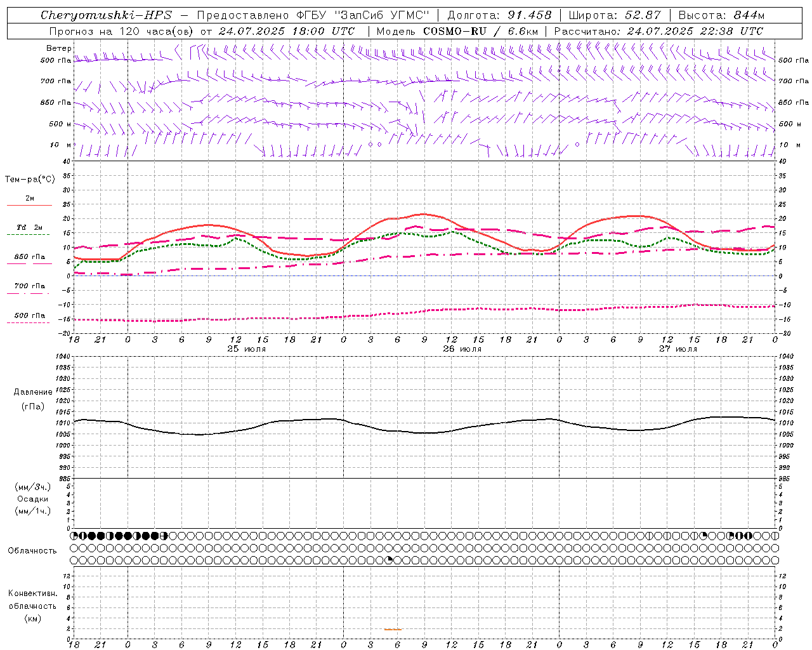Click the Облачность cloudiness label

coord(32,550)
